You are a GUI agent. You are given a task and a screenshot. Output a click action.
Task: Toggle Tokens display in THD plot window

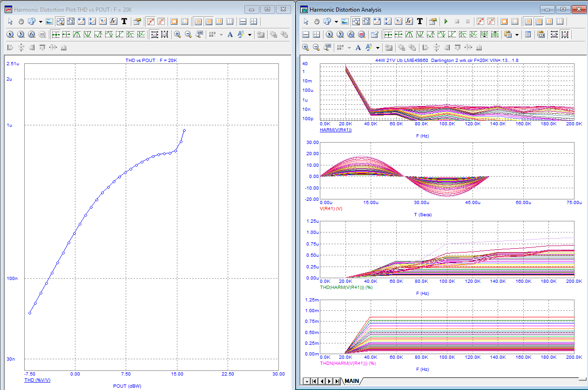click(x=161, y=21)
